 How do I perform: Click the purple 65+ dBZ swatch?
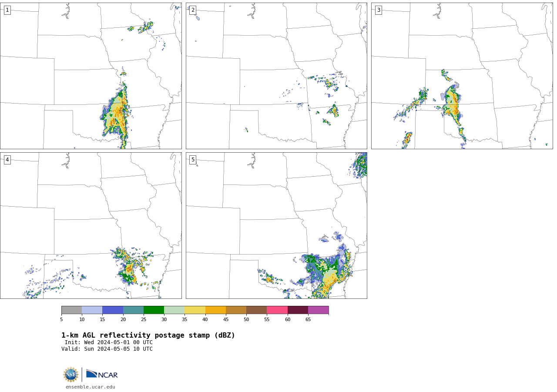[319, 310]
